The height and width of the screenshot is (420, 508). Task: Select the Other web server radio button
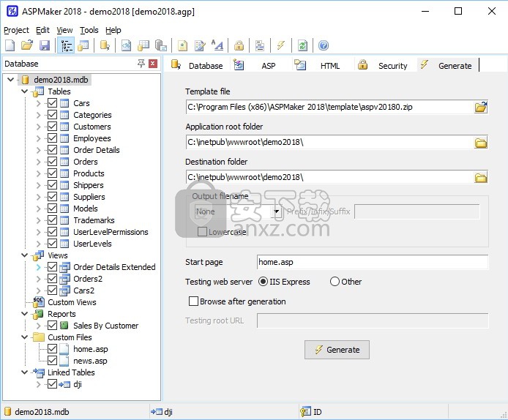click(x=335, y=282)
